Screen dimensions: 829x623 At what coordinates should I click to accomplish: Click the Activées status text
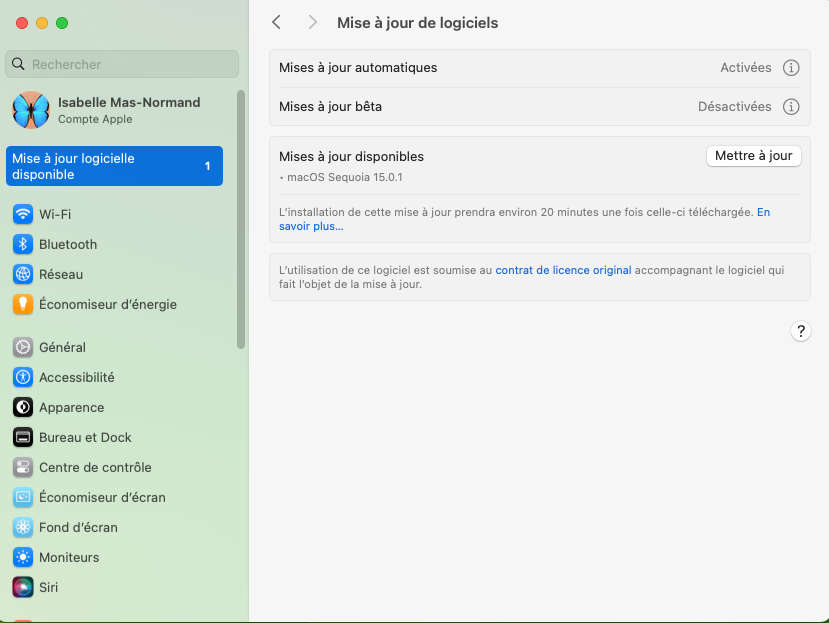pyautogui.click(x=745, y=68)
